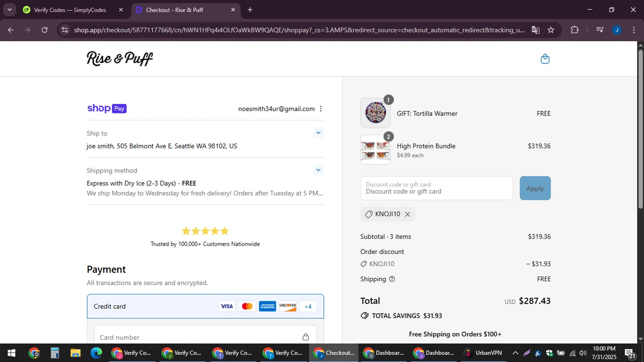Click the Apply discount button
Screen dimensions: 644x362
click(x=535, y=188)
